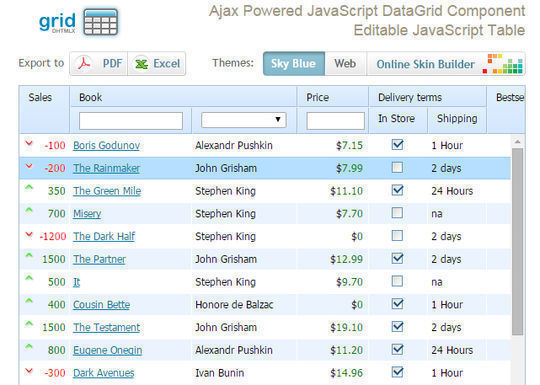Uncheck In Store for Eugene Onegin

click(x=397, y=349)
